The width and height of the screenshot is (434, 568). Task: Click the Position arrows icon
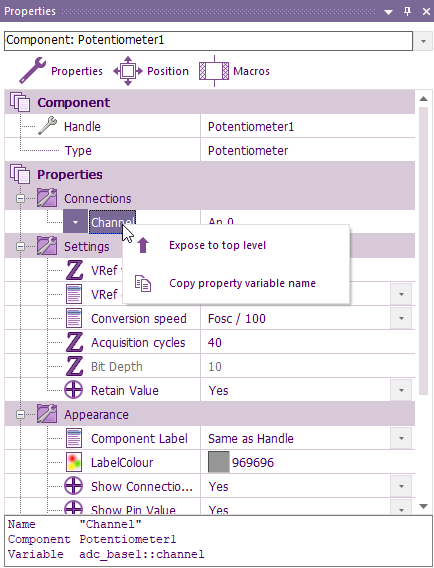point(128,71)
